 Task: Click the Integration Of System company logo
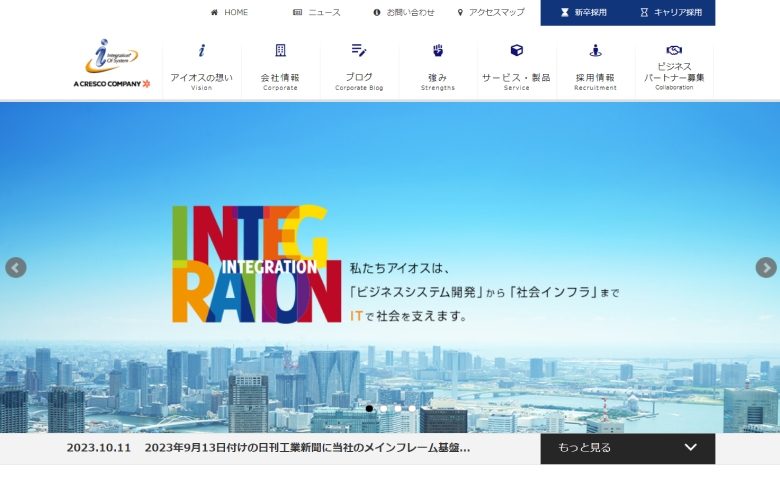(111, 56)
